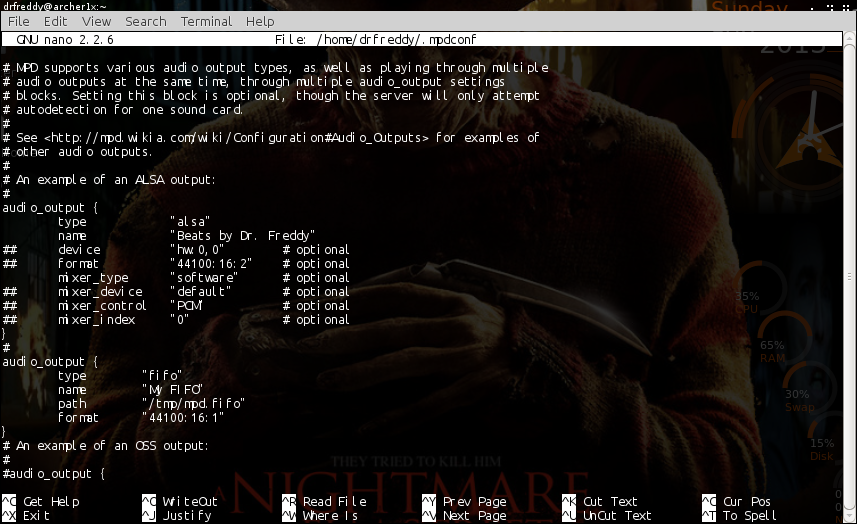
Task: Click '^W Where Is' shortcut label
Action: [320, 515]
